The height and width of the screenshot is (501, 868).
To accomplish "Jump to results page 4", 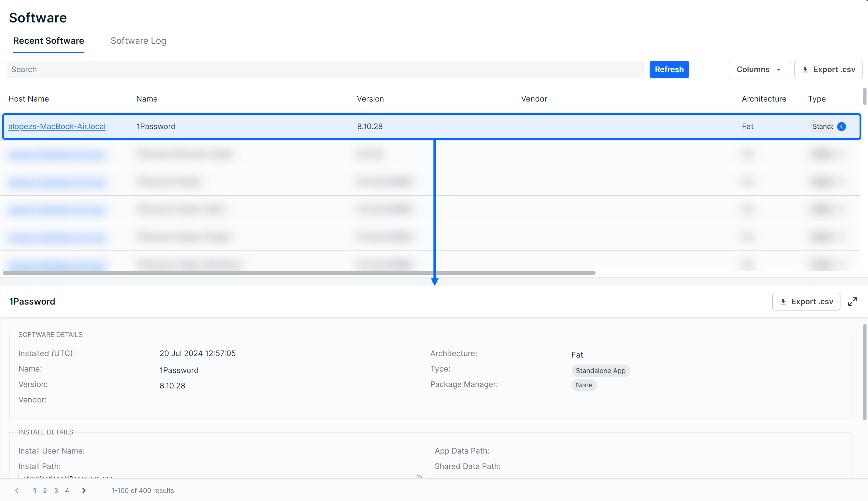I will click(67, 490).
